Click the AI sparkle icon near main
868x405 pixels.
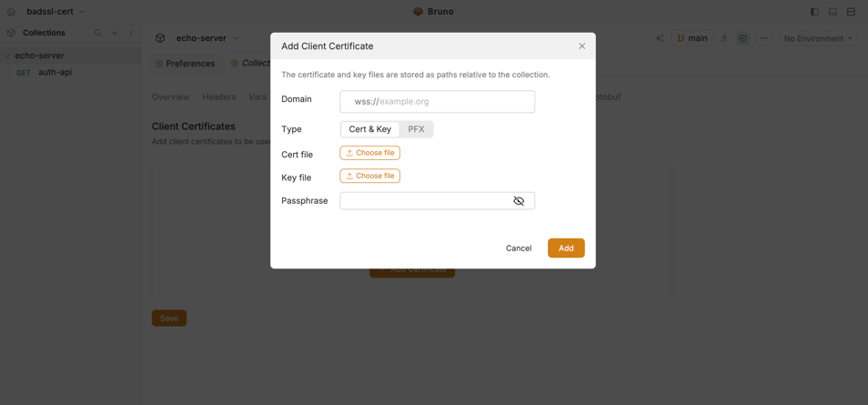pyautogui.click(x=660, y=38)
